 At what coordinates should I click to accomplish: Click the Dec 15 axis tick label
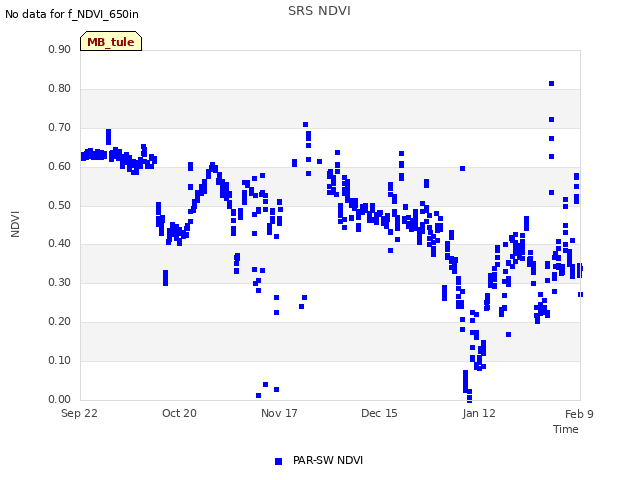click(x=379, y=413)
